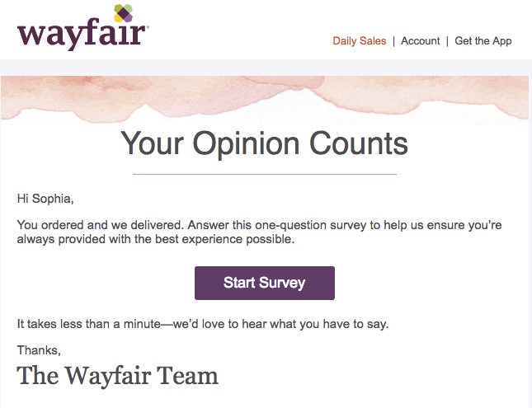Image resolution: width=532 pixels, height=408 pixels.
Task: Click the separator between Account and Get the App
Action: click(x=447, y=41)
